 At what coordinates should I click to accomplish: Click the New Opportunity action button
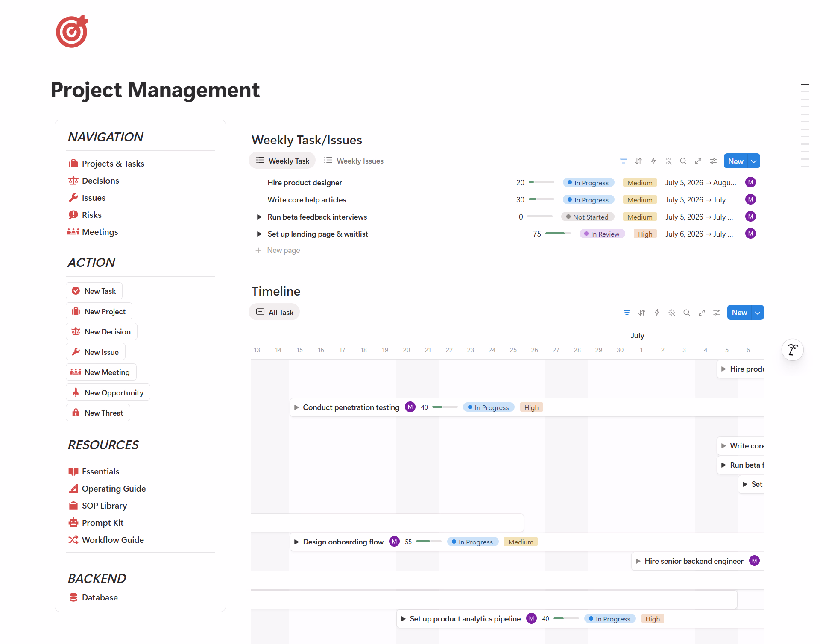(x=108, y=392)
